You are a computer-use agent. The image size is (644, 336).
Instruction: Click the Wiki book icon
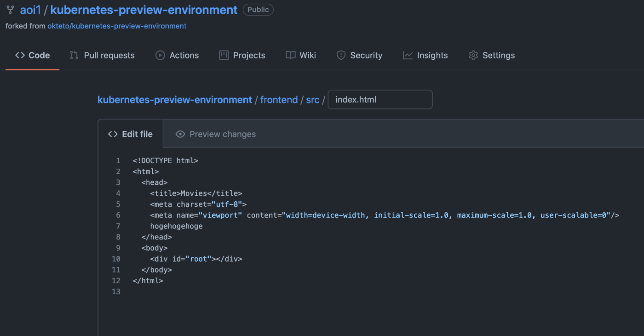[291, 55]
